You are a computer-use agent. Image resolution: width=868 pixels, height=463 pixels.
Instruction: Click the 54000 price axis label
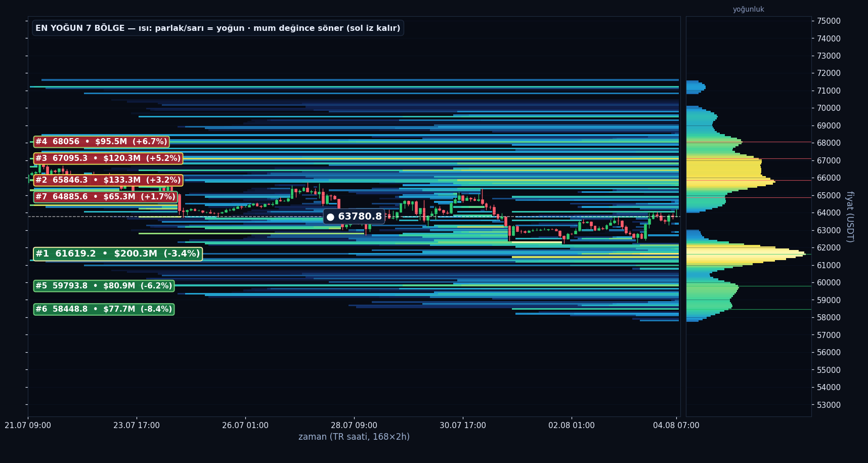(x=829, y=388)
